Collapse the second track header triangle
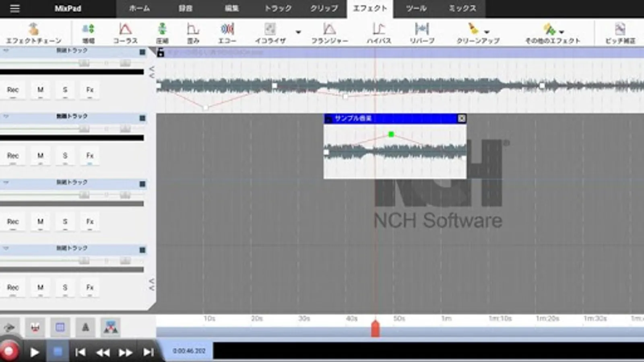The width and height of the screenshot is (644, 362). (6, 117)
